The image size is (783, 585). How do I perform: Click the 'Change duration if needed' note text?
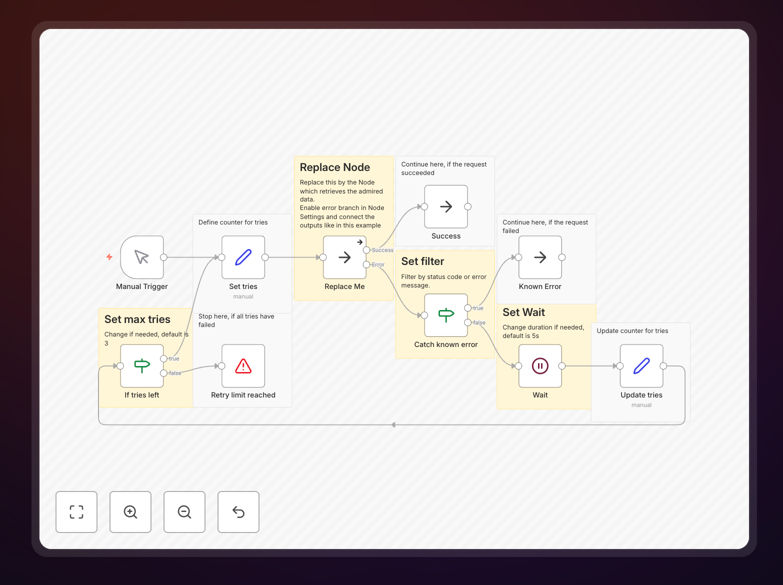pyautogui.click(x=543, y=331)
